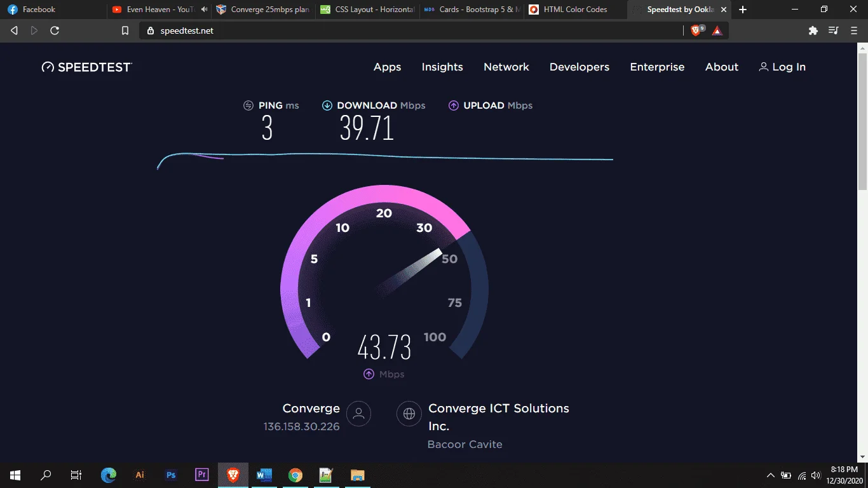This screenshot has height=488, width=868.
Task: Launch Adobe Illustrator from the taskbar
Action: (140, 475)
